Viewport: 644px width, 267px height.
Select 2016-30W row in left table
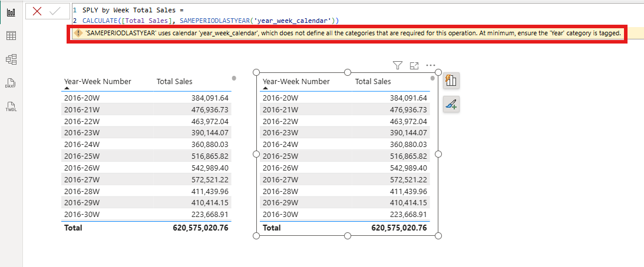147,214
